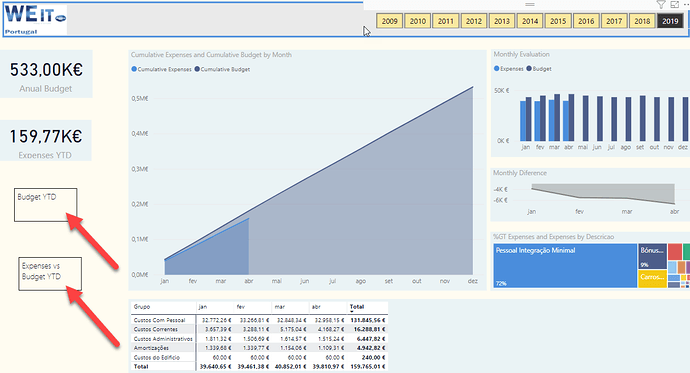
Task: Click the 533,00K€ Anual Budget card
Action: 46,74
